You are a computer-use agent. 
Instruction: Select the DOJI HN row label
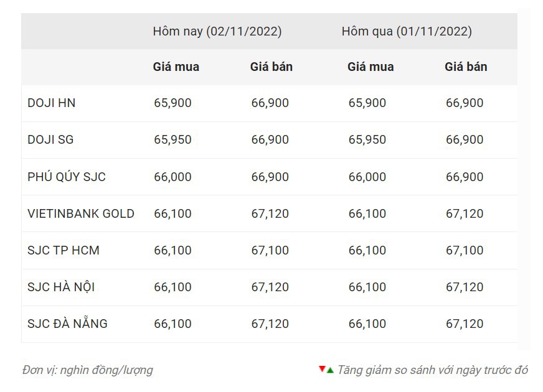52,103
